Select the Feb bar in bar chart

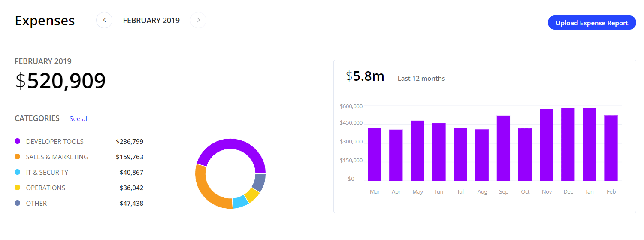(x=611, y=148)
